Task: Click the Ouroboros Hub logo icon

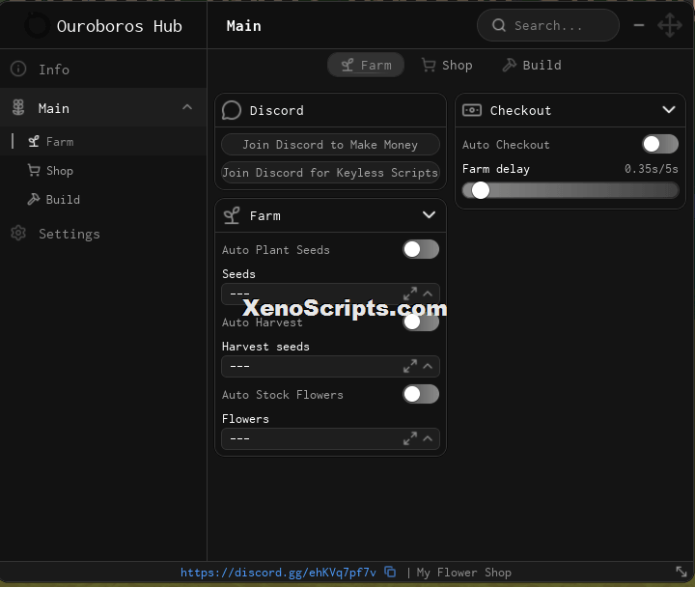Action: (x=37, y=25)
